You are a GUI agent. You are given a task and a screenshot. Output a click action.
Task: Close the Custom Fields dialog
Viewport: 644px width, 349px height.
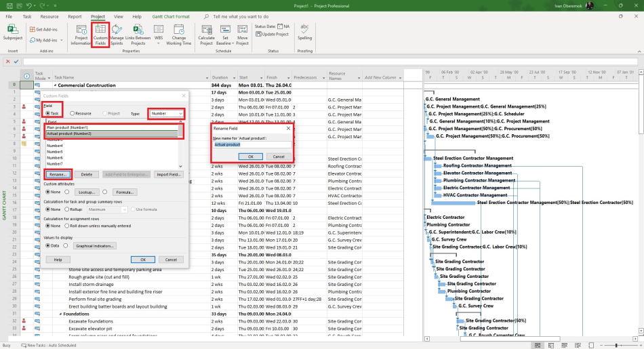(x=184, y=96)
